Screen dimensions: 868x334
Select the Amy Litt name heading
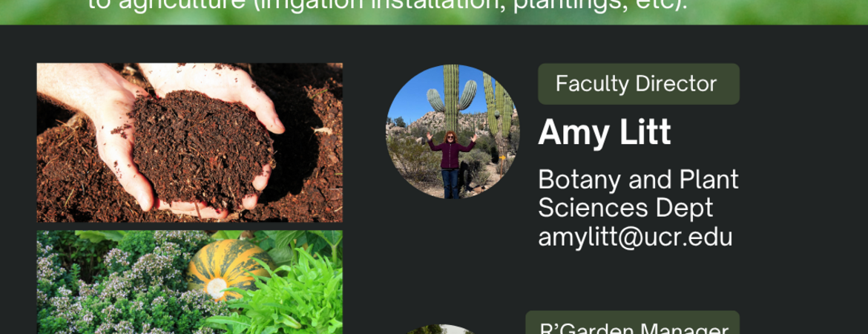pos(605,133)
